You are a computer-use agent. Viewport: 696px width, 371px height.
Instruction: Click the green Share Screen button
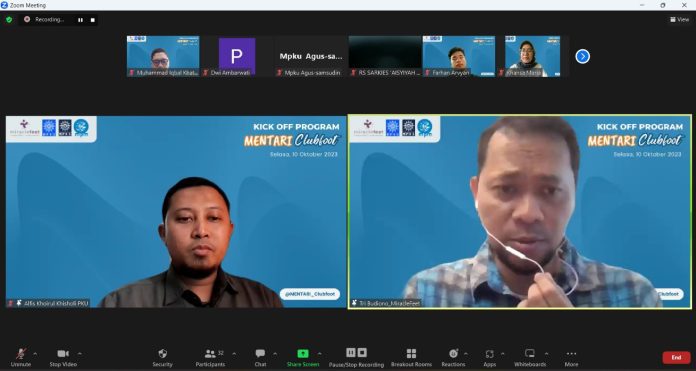tap(303, 357)
